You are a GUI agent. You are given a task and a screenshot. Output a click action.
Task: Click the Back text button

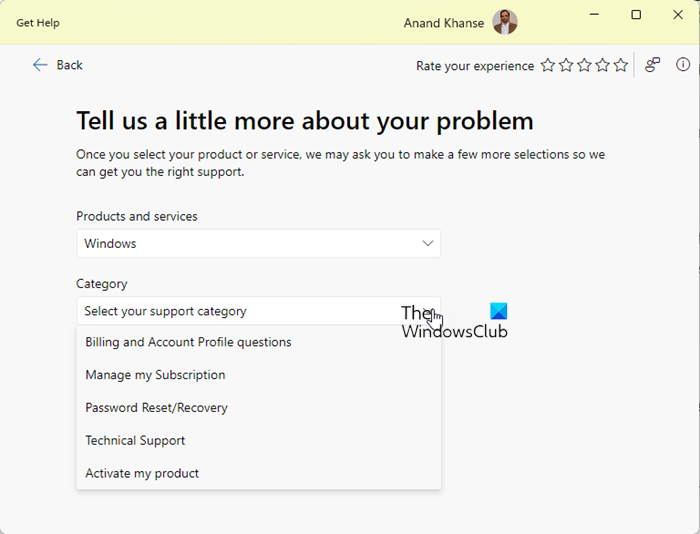click(x=69, y=65)
